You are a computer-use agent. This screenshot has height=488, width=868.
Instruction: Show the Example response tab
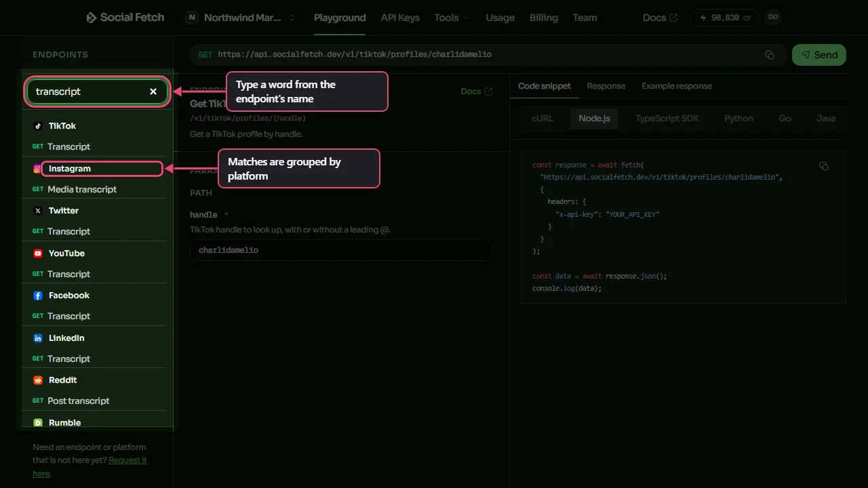coord(677,86)
